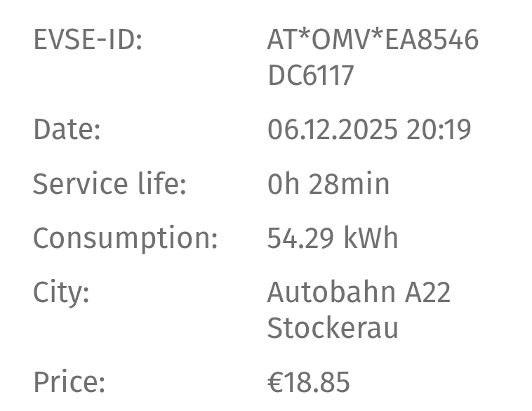The image size is (532, 411).
Task: Click the Price label
Action: click(x=69, y=383)
